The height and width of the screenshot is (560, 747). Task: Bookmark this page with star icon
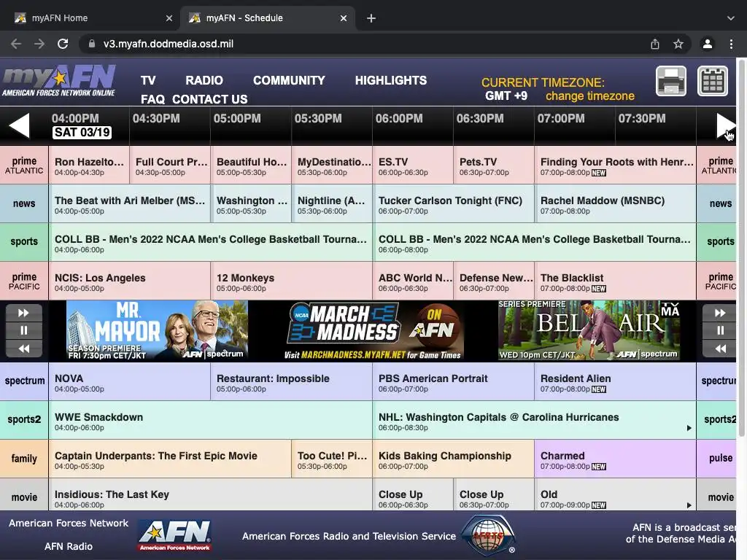click(678, 44)
